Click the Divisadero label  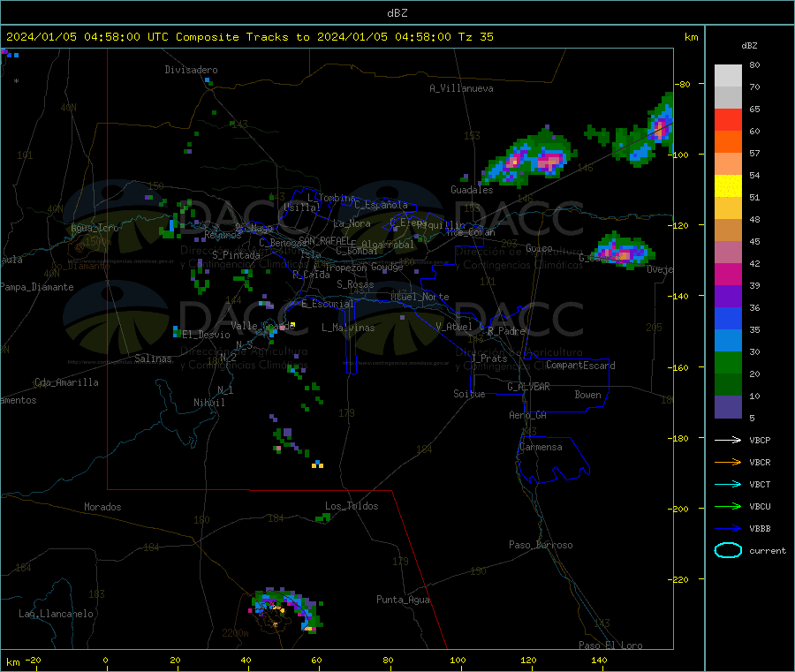(191, 70)
